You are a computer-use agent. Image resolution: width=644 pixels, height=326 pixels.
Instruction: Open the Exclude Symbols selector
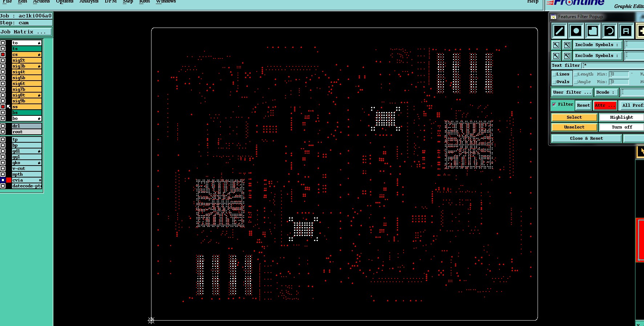[597, 56]
